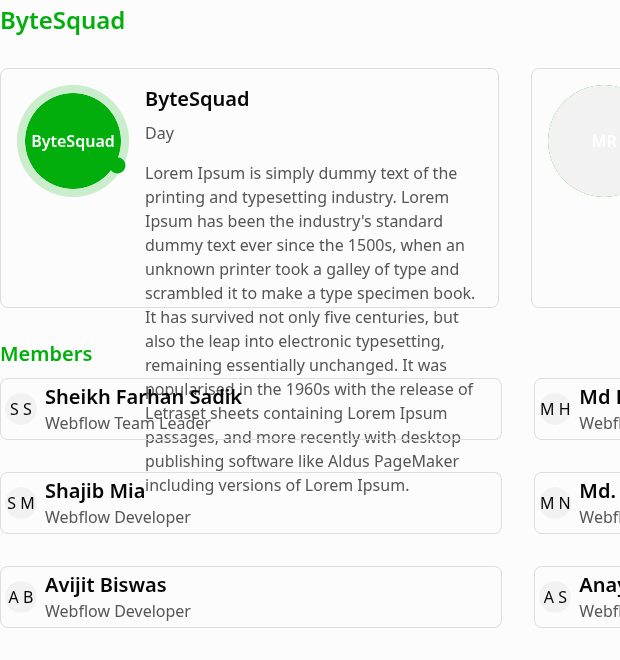Viewport: 620px width, 660px height.
Task: Click the SS member avatar
Action: [21, 409]
